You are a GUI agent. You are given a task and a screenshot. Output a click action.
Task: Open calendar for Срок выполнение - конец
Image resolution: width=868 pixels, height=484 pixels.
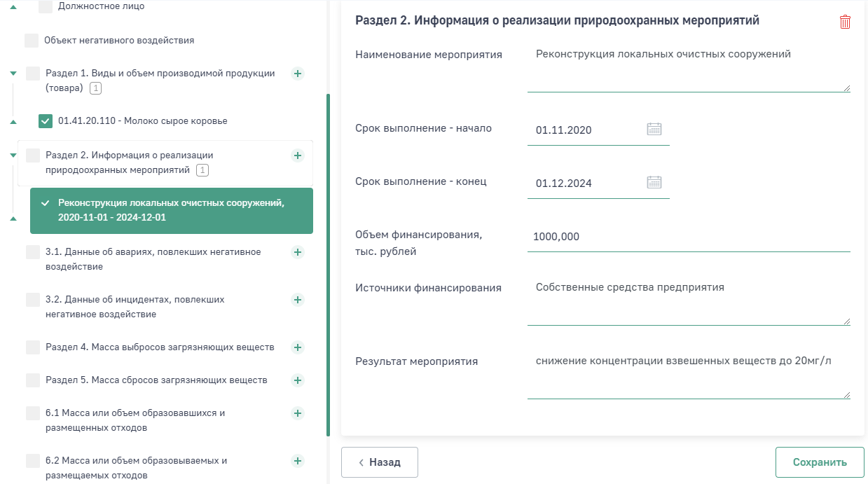[654, 182]
